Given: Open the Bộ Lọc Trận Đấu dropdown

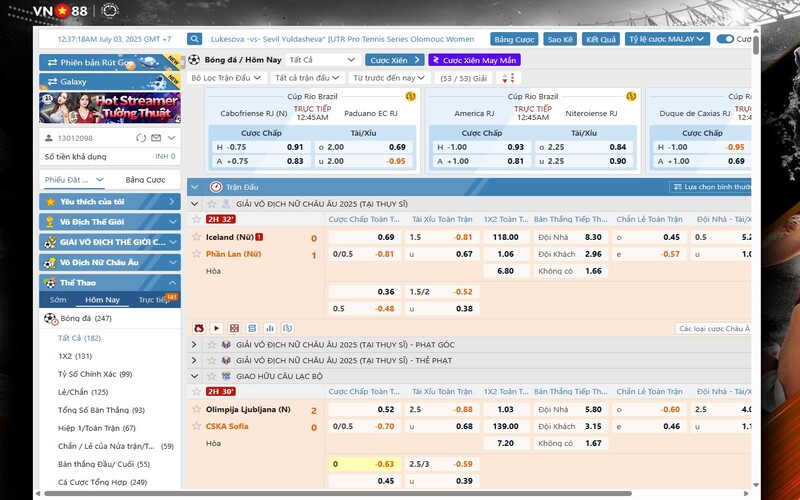Looking at the screenshot, I should [x=226, y=77].
